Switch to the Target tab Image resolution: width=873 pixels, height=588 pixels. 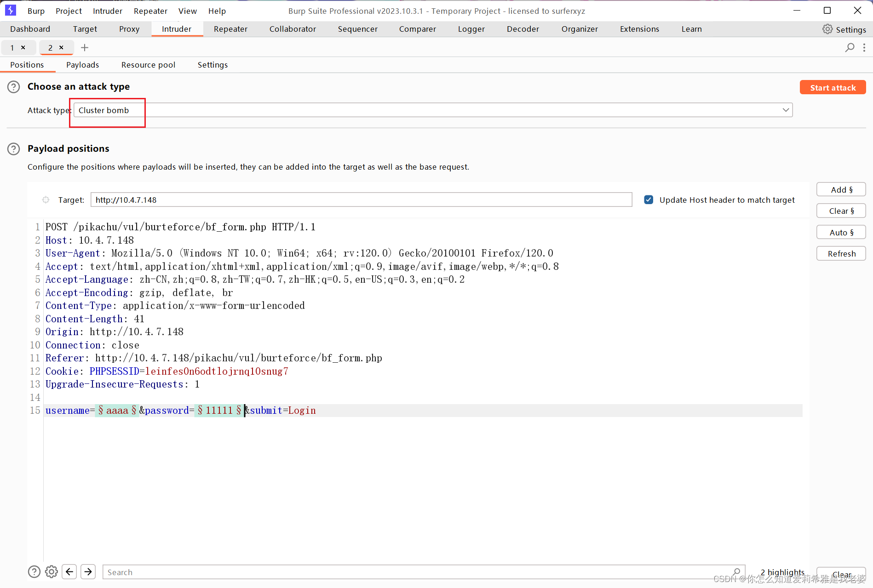(85, 29)
